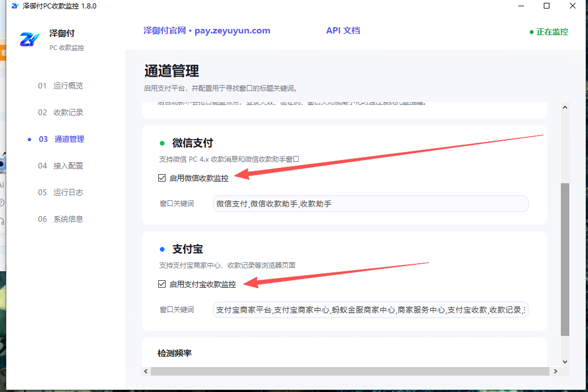Go to 04 接入配置 section
The image size is (588, 392).
60,166
